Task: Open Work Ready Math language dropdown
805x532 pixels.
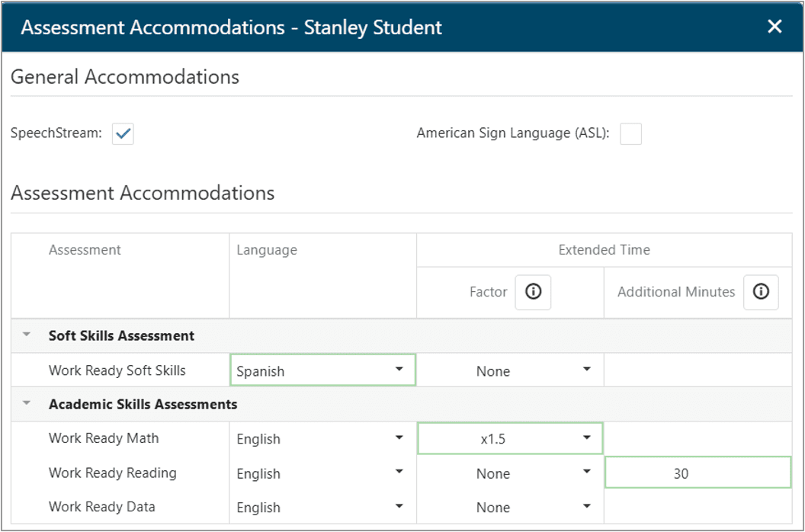Action: point(322,438)
